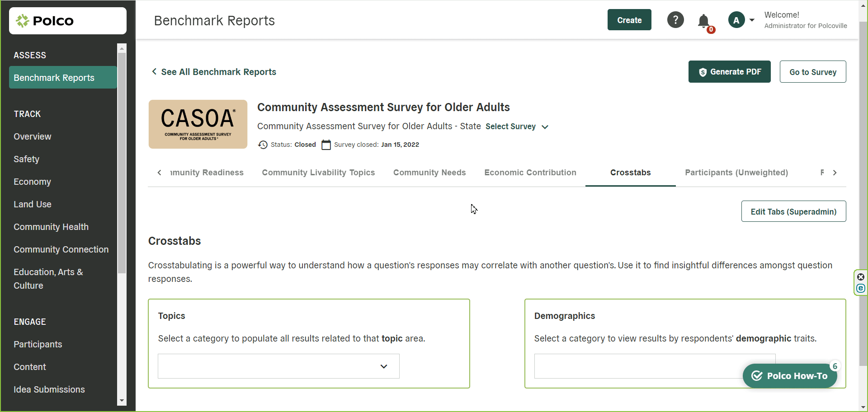
Task: Switch to the Community Needs tab
Action: [x=429, y=173]
